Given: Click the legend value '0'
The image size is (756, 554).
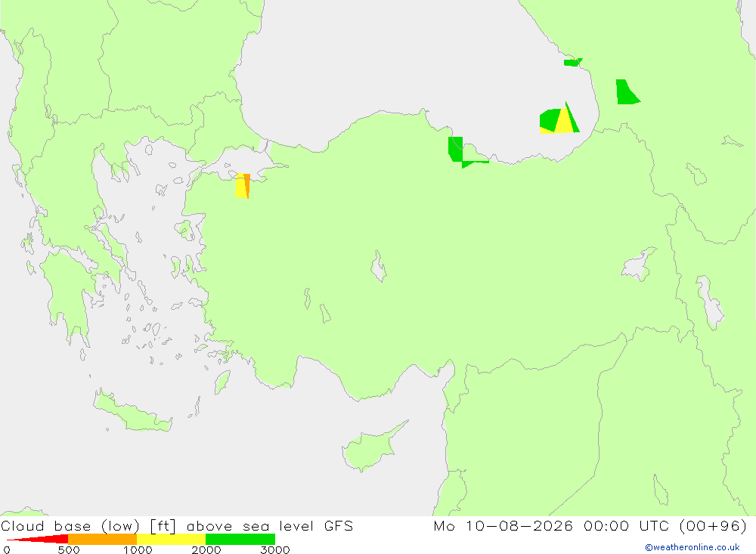Looking at the screenshot, I should click(7, 549).
